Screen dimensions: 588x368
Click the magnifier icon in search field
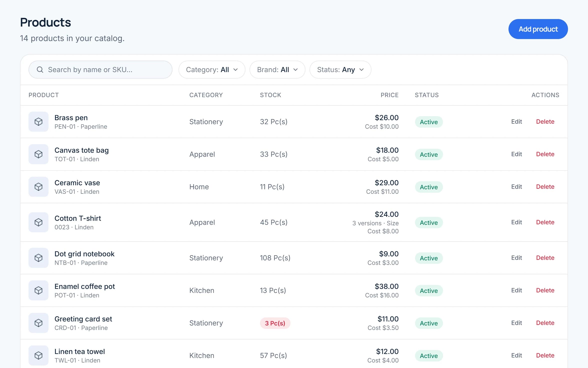coord(40,70)
